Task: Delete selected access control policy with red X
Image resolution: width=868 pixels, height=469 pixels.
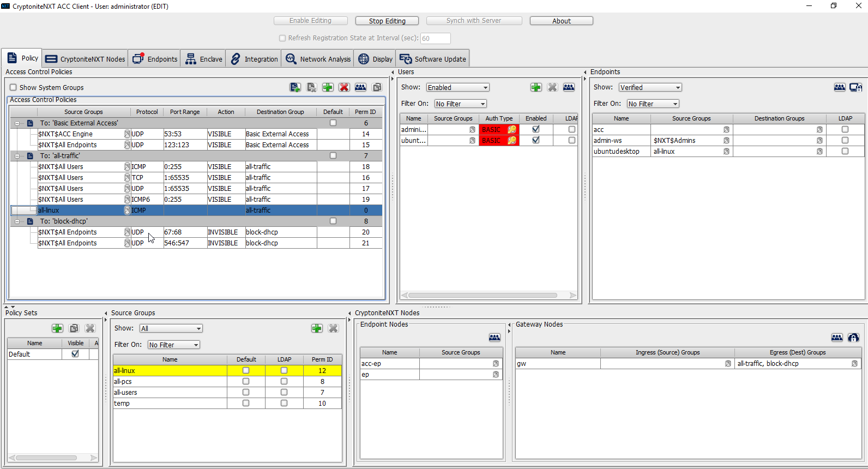Action: (x=344, y=87)
